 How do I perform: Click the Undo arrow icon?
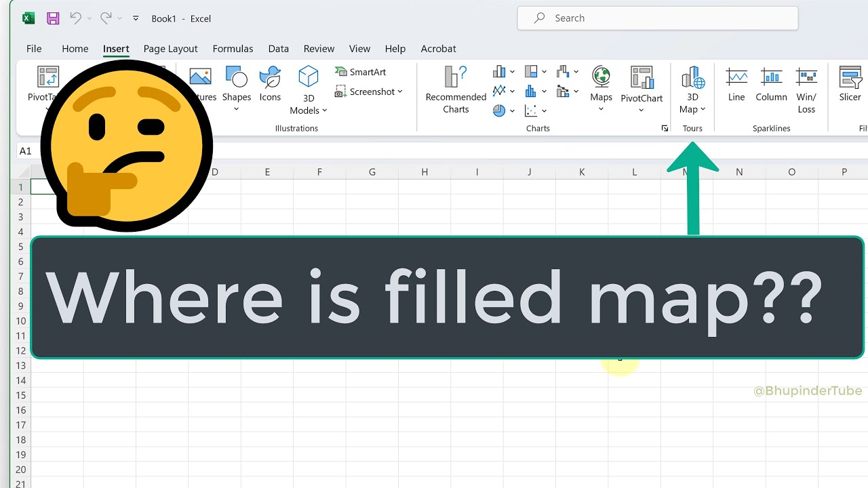[75, 18]
